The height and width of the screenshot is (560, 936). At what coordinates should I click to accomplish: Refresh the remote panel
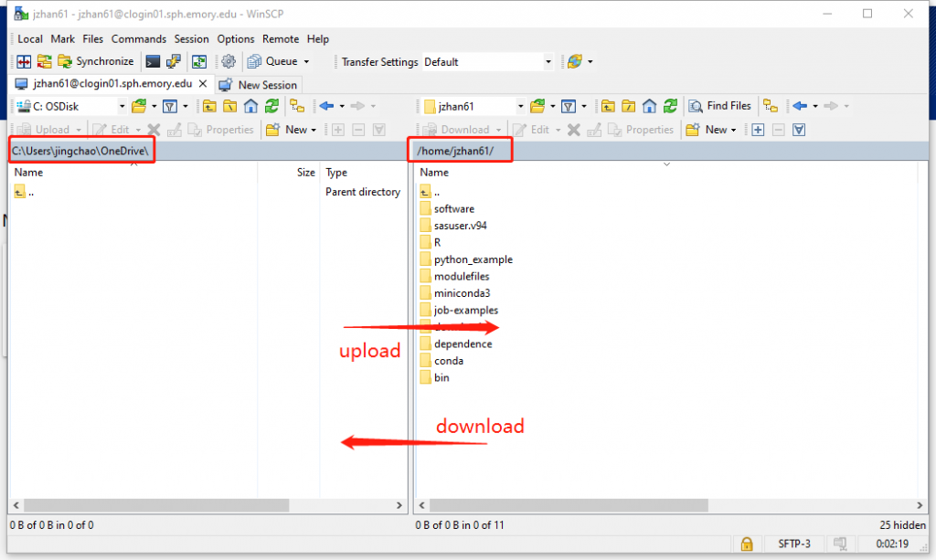pos(670,106)
